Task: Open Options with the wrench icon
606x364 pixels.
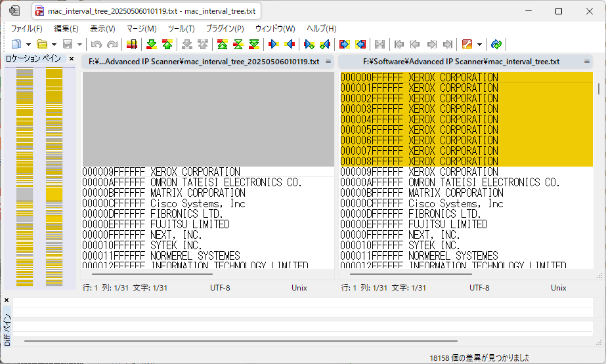Action: coord(467,45)
